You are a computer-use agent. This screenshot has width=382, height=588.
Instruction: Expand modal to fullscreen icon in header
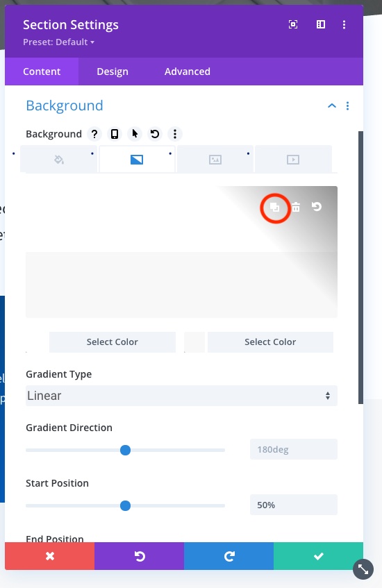coord(293,24)
